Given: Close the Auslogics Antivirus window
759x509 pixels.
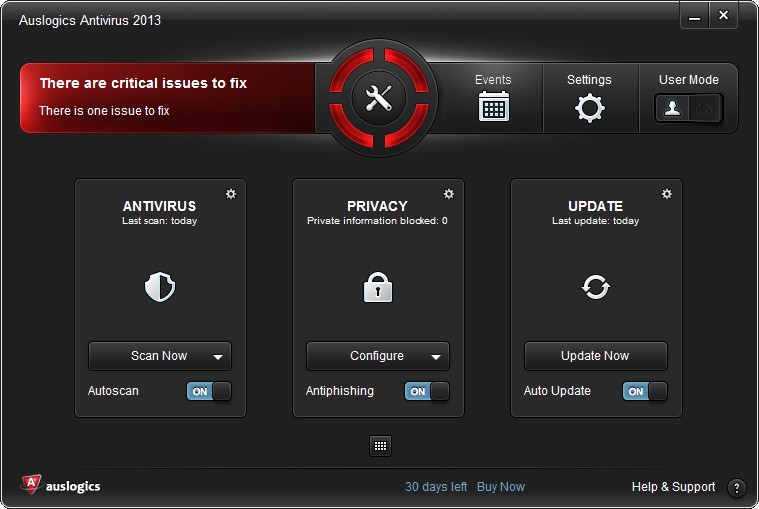Looking at the screenshot, I should pyautogui.click(x=723, y=15).
